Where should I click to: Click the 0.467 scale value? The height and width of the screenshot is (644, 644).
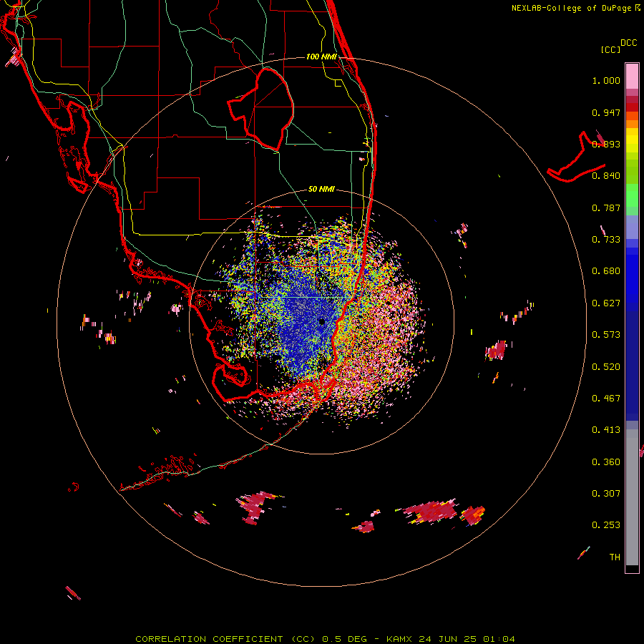[x=606, y=399]
